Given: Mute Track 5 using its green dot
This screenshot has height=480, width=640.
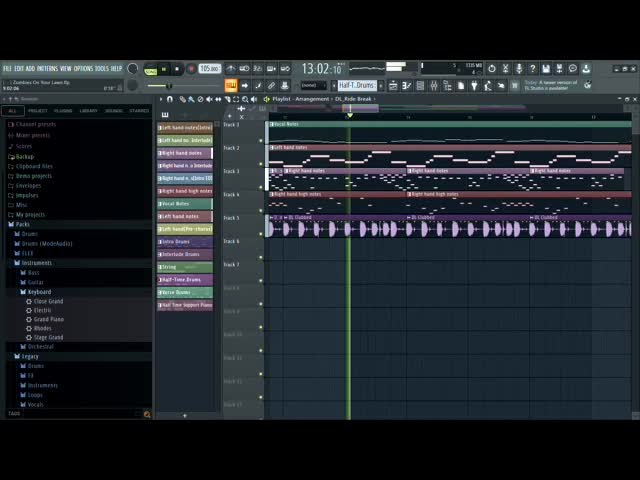Looking at the screenshot, I should (261, 234).
